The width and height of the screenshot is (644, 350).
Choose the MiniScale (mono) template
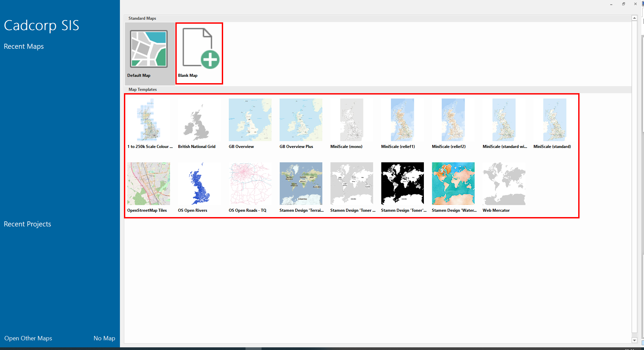click(351, 120)
